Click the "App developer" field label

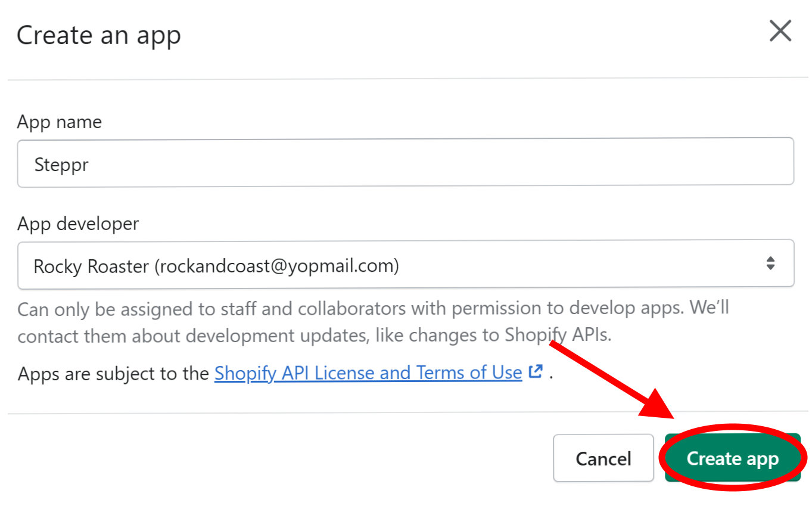(x=78, y=224)
